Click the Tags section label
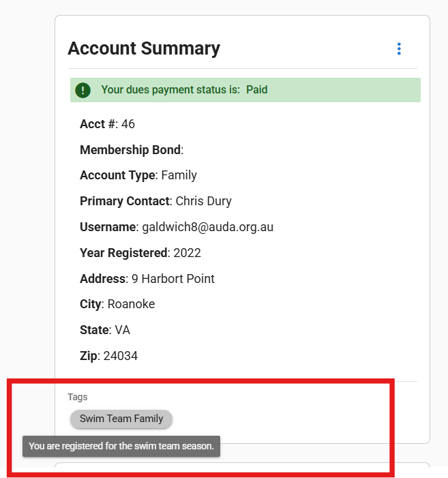 click(78, 397)
